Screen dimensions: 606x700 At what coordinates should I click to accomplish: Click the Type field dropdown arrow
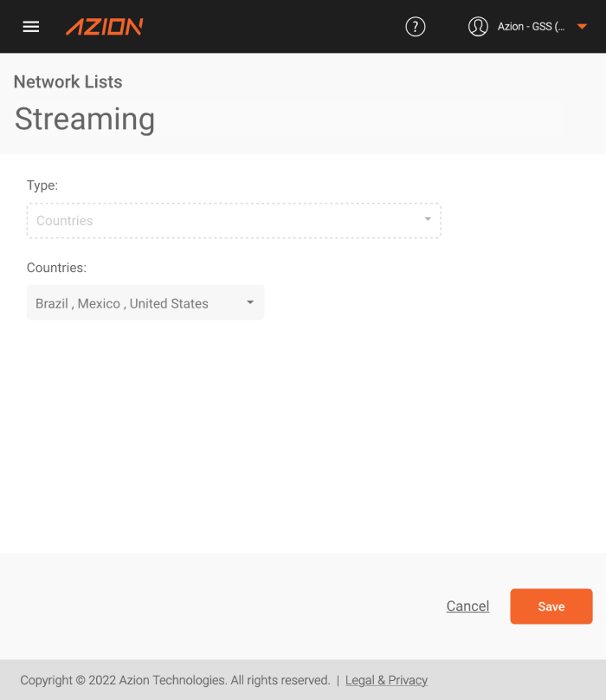[x=428, y=218]
